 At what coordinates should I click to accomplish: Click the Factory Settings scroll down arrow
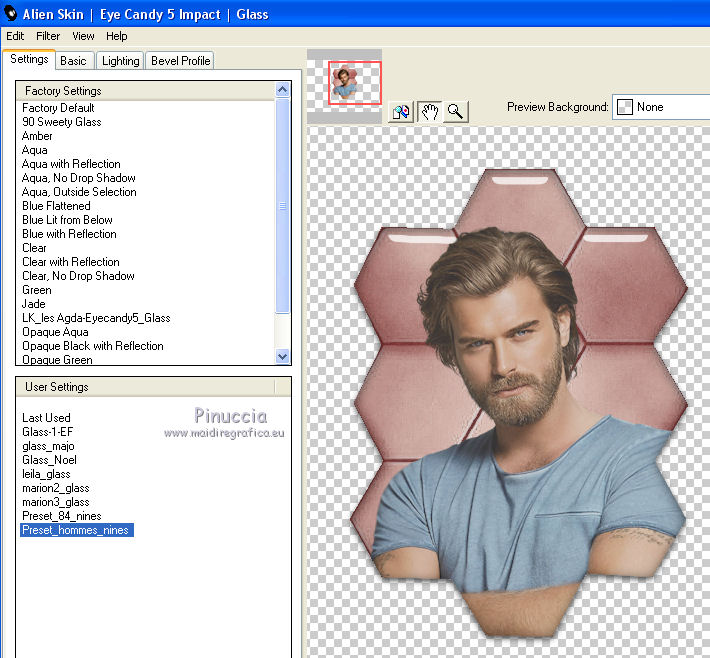coord(283,356)
